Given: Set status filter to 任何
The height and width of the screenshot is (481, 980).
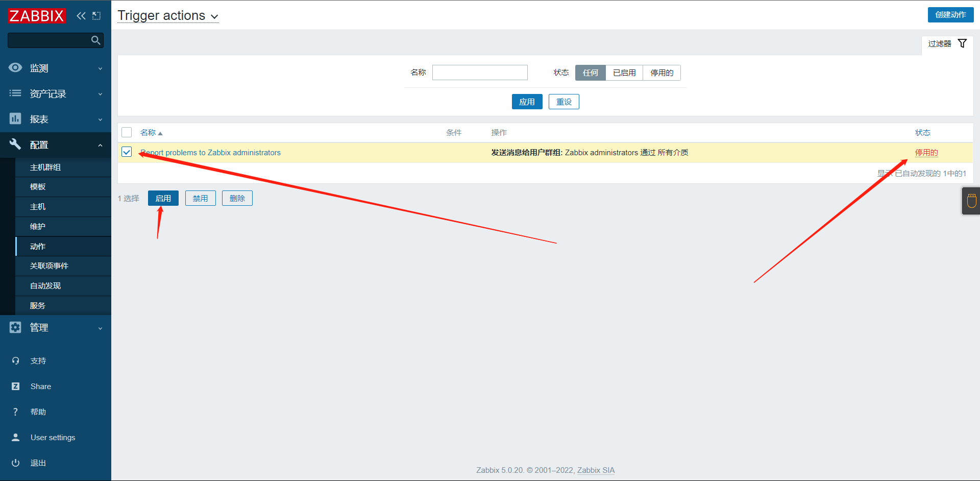Looking at the screenshot, I should point(591,73).
